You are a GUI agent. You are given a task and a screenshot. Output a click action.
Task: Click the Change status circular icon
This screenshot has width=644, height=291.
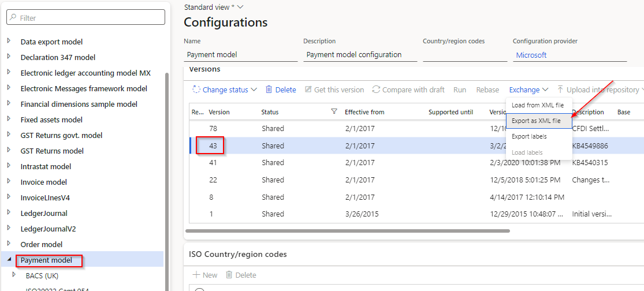click(x=196, y=89)
